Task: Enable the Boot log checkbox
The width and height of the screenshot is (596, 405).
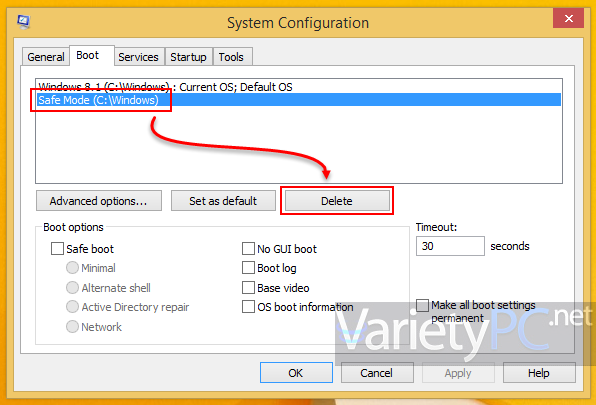Action: tap(248, 268)
